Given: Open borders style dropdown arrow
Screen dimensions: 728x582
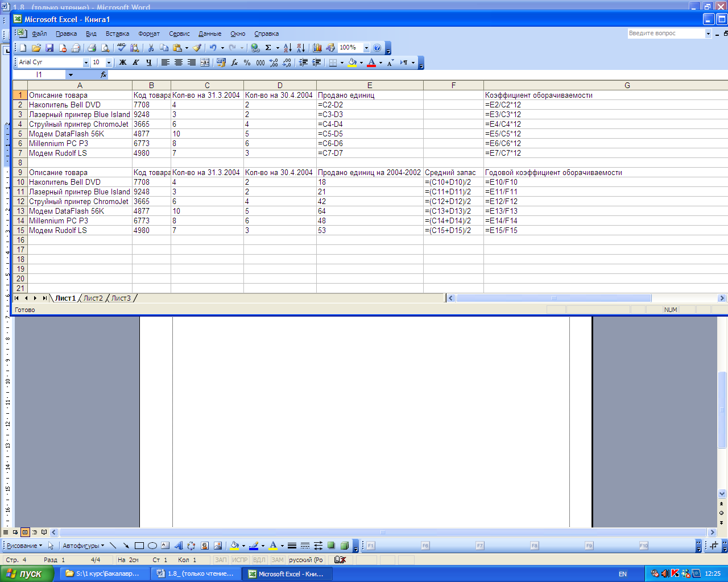Looking at the screenshot, I should tap(342, 63).
